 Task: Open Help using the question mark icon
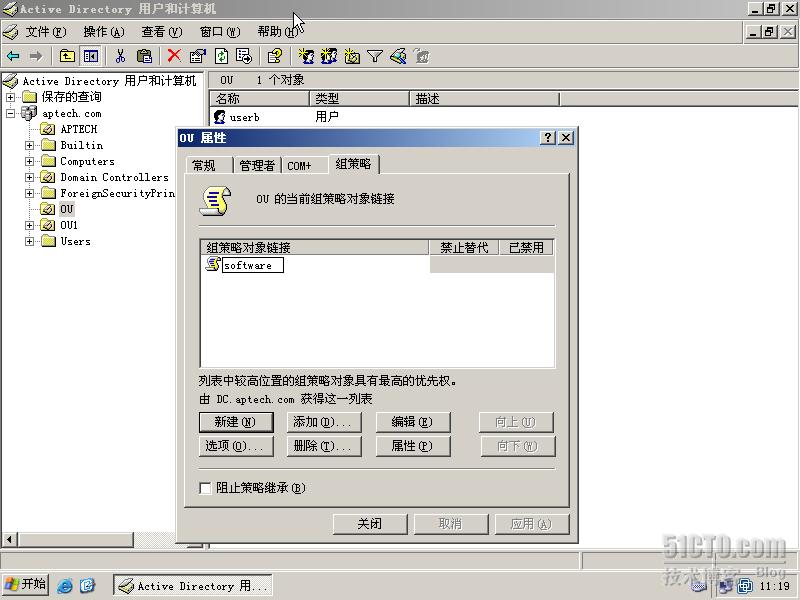[274, 56]
